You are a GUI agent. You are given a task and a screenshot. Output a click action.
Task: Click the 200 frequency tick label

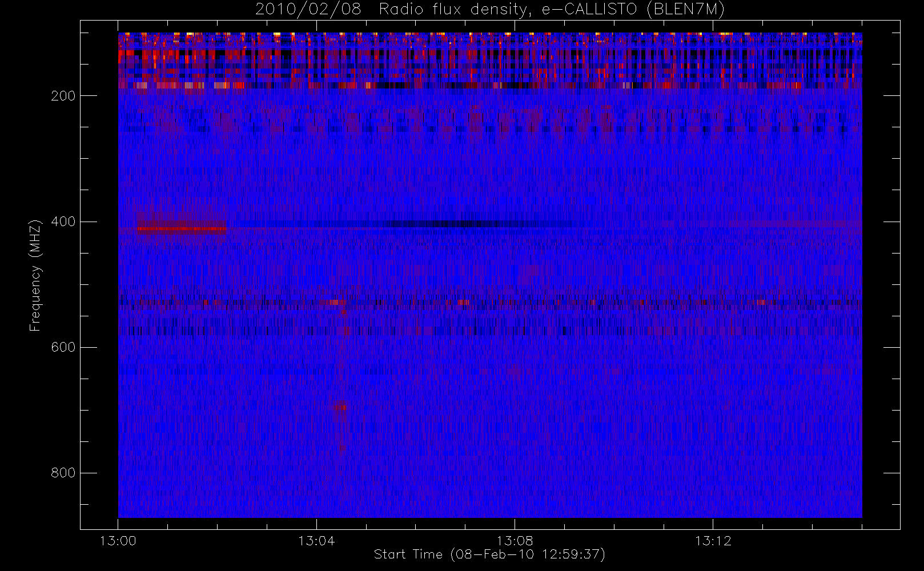point(63,96)
